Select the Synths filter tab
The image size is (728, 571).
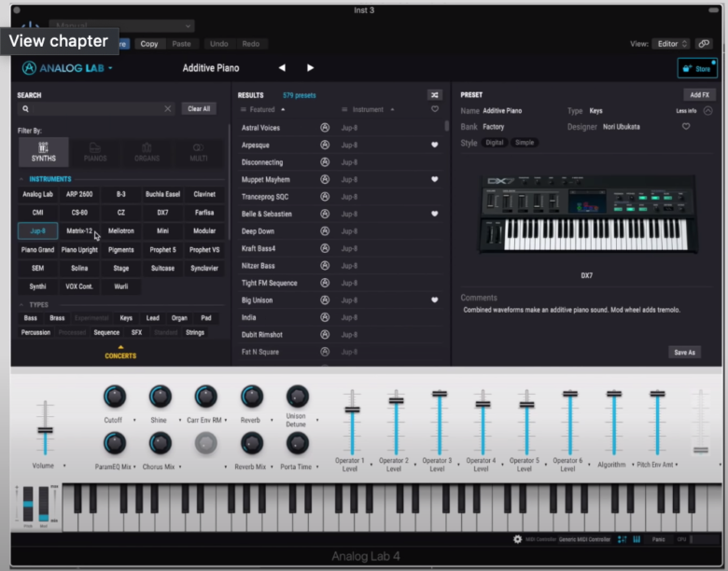click(x=44, y=152)
